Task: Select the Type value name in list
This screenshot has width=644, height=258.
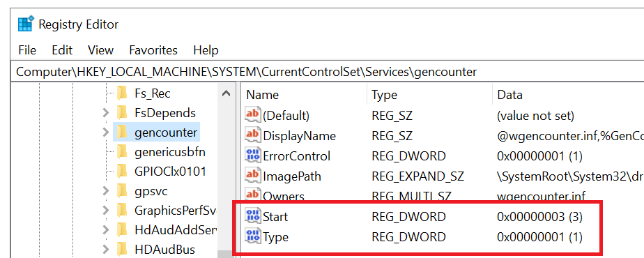Action: 275,237
